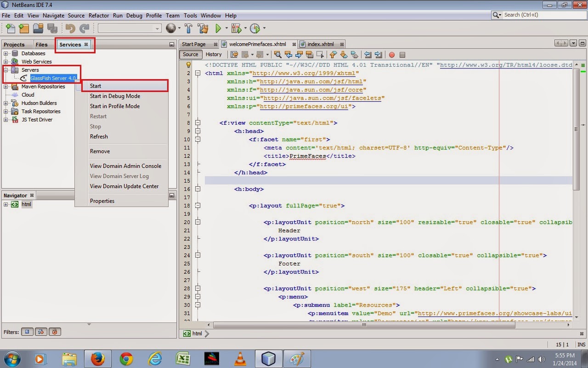Open the Start Page tab
This screenshot has height=368, width=588.
(194, 44)
